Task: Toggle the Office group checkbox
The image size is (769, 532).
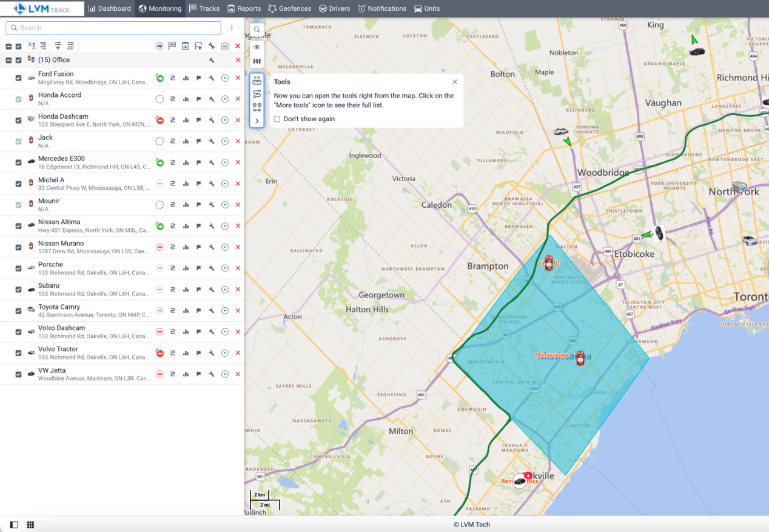Action: coord(19,60)
